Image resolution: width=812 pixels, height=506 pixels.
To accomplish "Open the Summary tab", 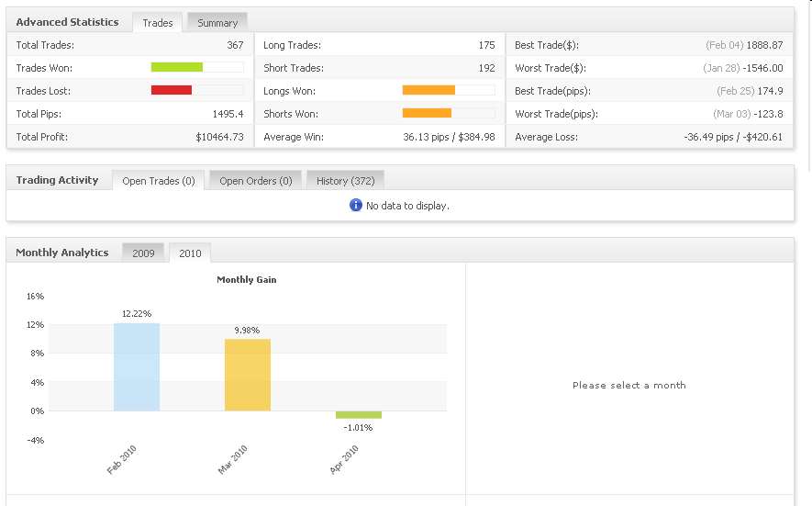I will 217,23.
